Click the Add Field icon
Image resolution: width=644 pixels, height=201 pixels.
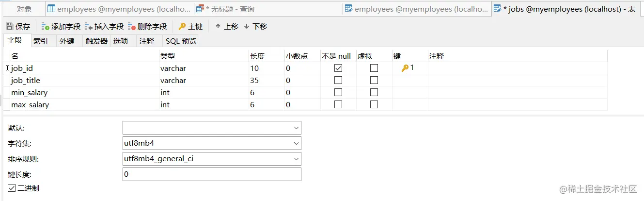click(46, 27)
